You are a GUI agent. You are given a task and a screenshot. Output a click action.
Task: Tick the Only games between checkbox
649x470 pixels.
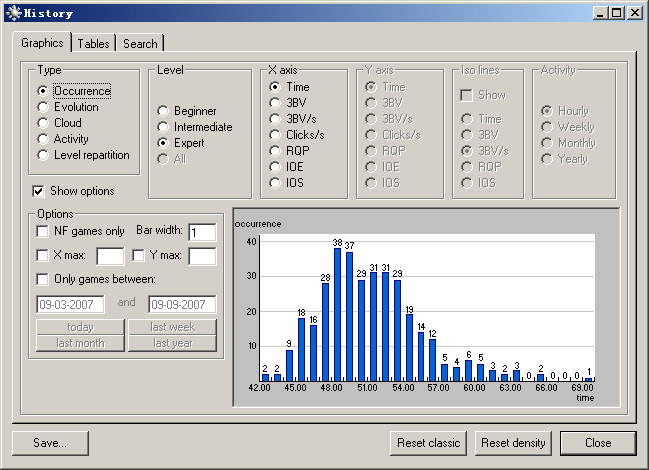click(43, 279)
